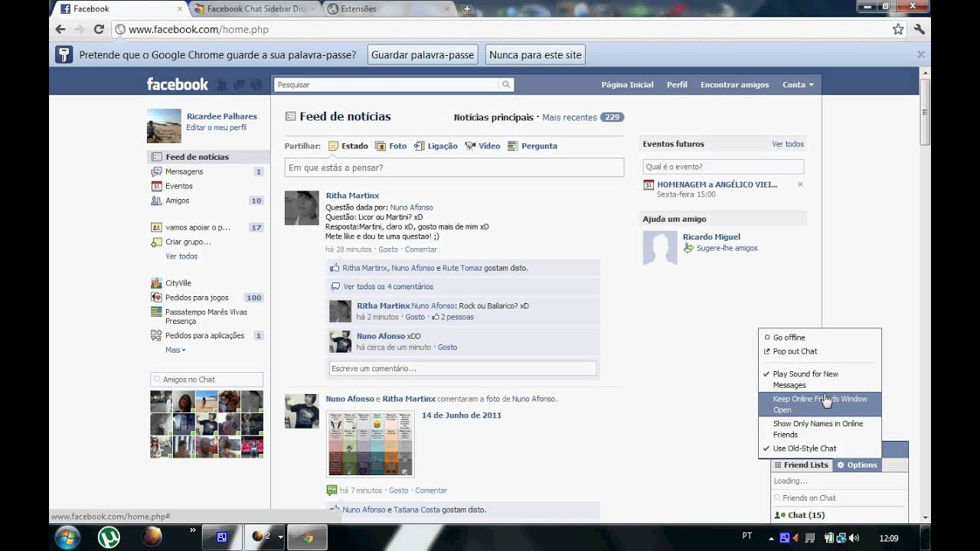Bookmark this page with the star icon
Image resolution: width=980 pixels, height=551 pixels.
(898, 29)
